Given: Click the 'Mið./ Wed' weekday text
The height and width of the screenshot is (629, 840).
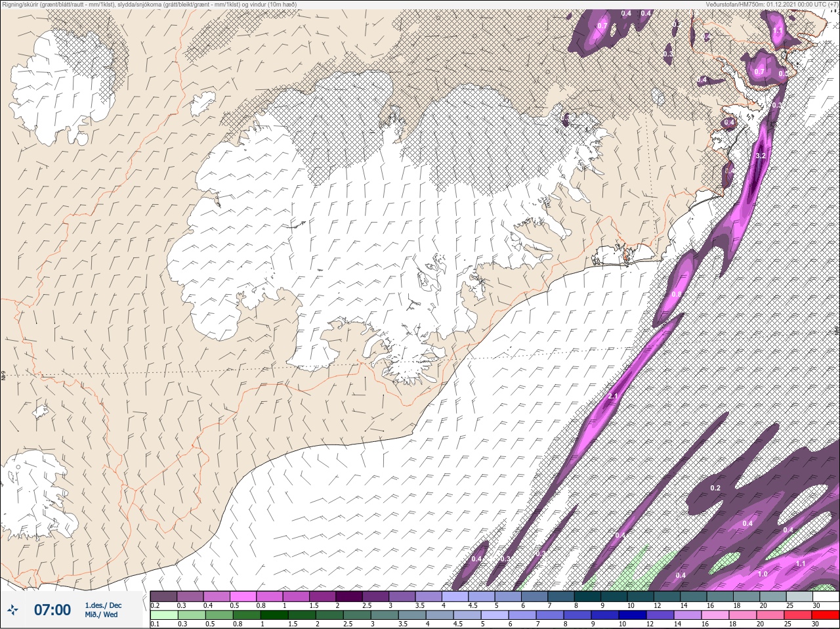Looking at the screenshot, I should tap(101, 615).
